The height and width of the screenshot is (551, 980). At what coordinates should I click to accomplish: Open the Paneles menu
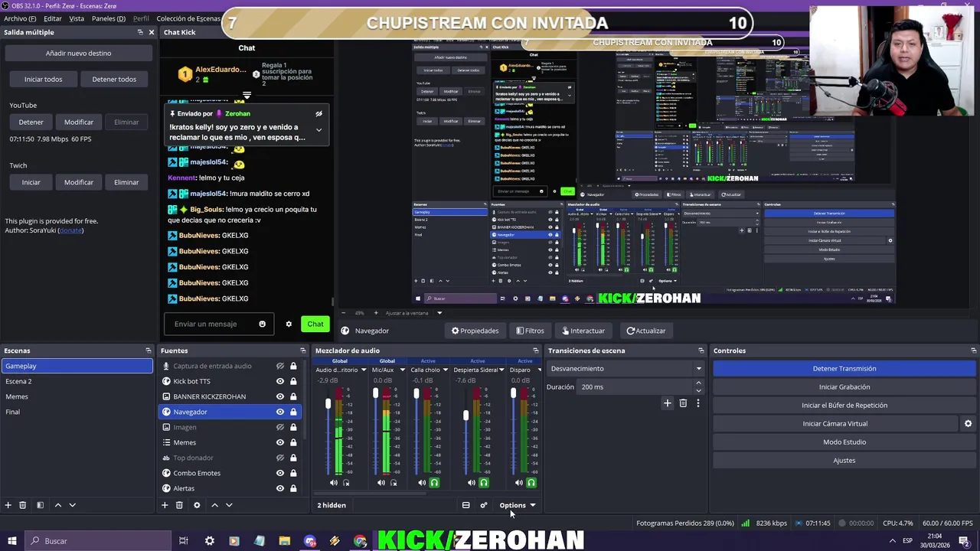(109, 18)
